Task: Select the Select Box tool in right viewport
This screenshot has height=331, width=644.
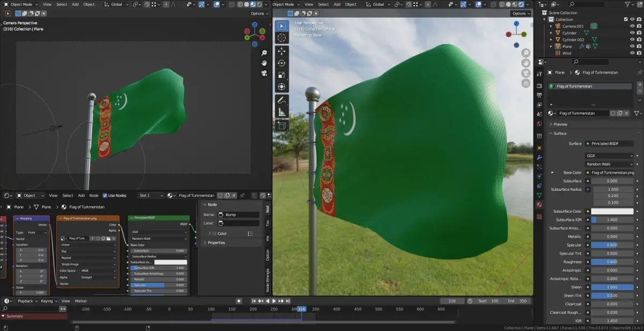Action: click(x=282, y=26)
